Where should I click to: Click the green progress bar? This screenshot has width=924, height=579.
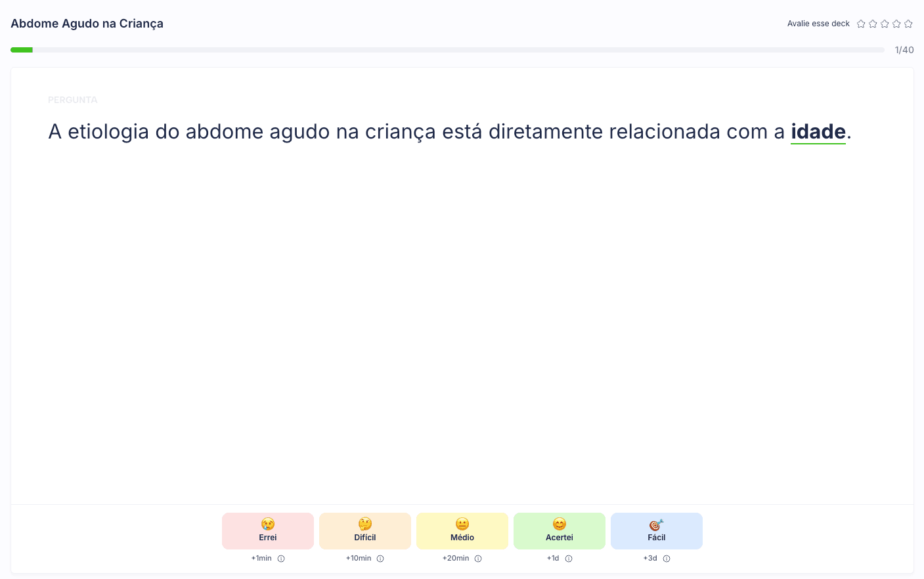(x=22, y=50)
